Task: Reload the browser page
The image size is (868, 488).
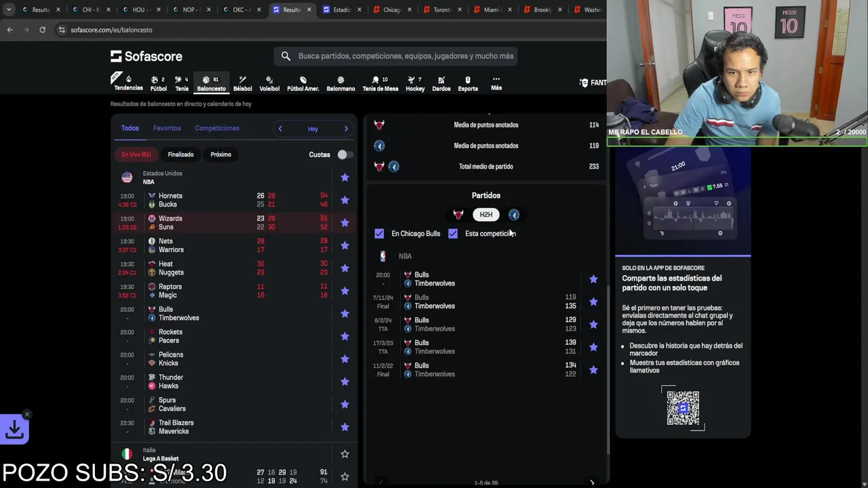Action: 42,30
